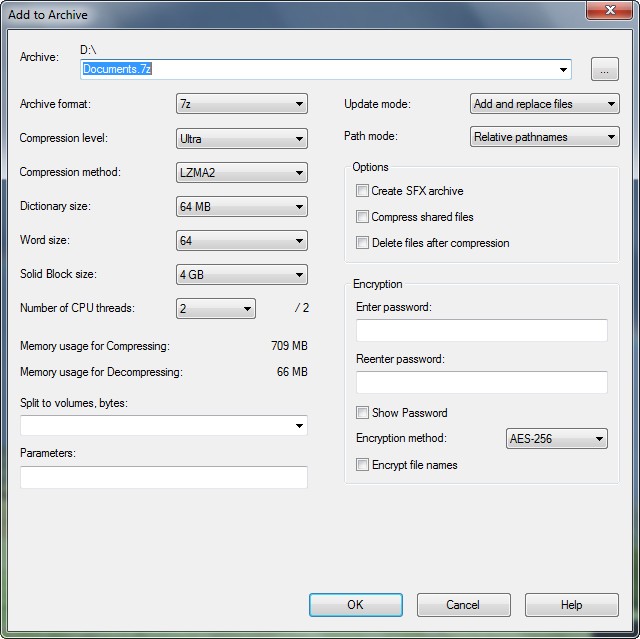Click the Add to Archive title text
Image resolution: width=640 pixels, height=639 pixels.
coord(48,15)
